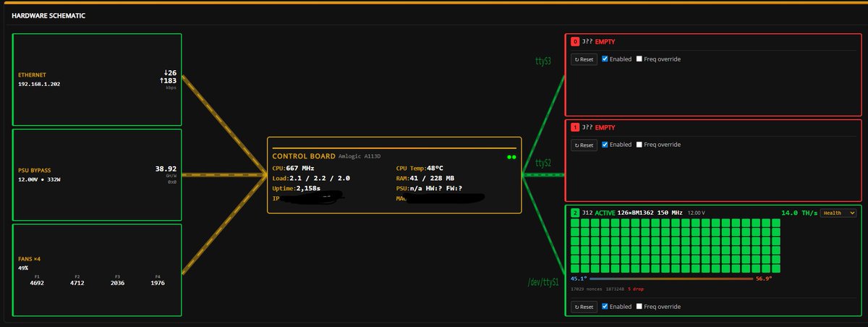The width and height of the screenshot is (868, 327).
Task: Click the CONTROL BOARD heading
Action: tap(304, 156)
